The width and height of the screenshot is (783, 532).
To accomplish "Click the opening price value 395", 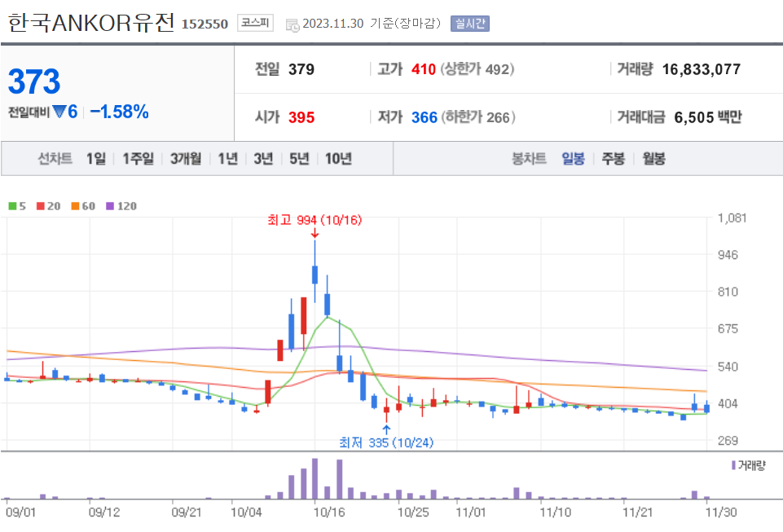I will (x=301, y=117).
